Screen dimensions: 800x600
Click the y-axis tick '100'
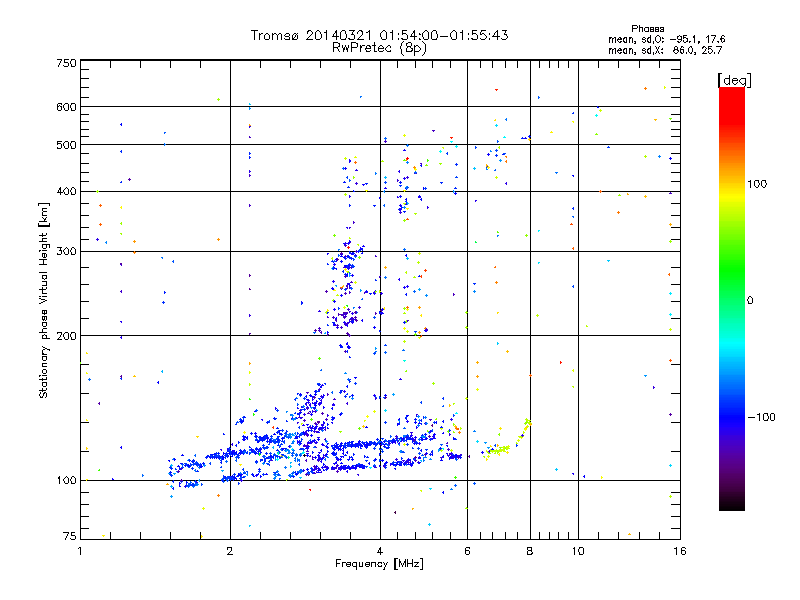[x=66, y=481]
